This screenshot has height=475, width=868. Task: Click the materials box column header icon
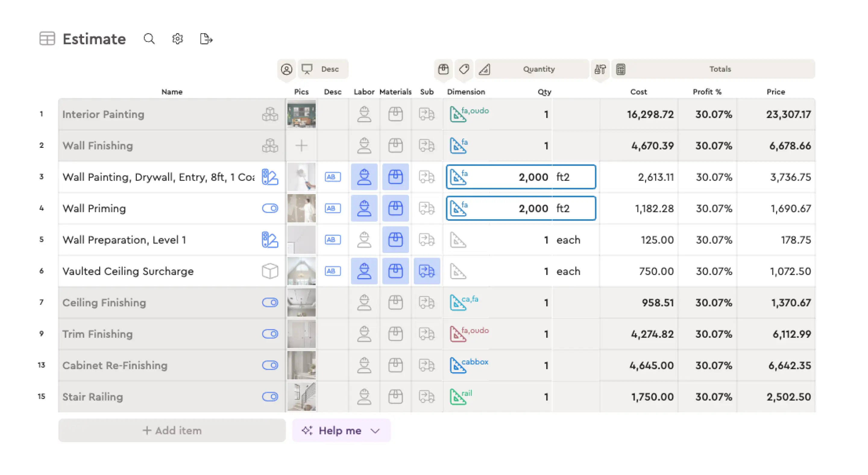[x=443, y=69]
